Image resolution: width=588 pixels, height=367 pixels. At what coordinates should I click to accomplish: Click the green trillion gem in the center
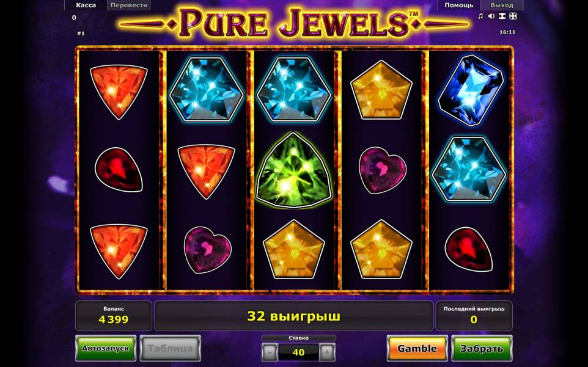[294, 171]
